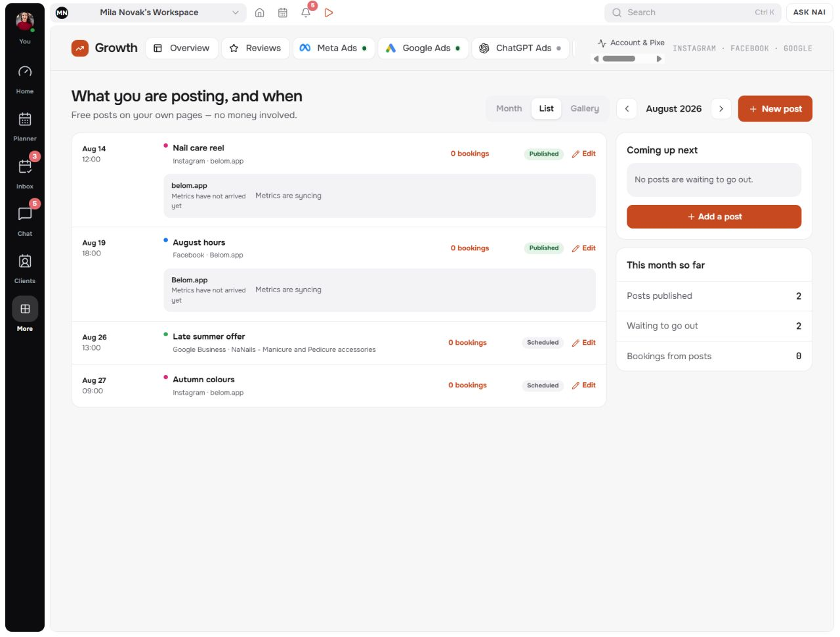
Task: Open the ChatGPT Ads tab
Action: 520,48
